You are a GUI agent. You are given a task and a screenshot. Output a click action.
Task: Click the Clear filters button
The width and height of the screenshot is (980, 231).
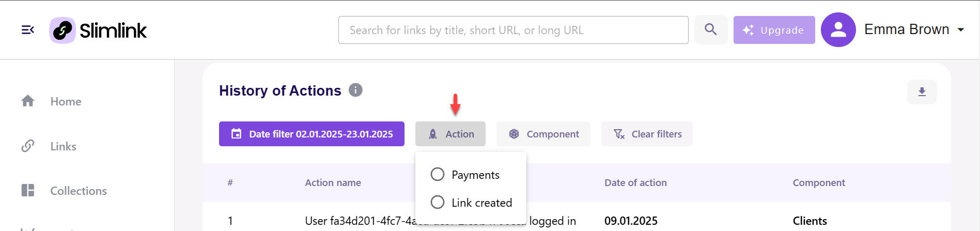(x=647, y=134)
